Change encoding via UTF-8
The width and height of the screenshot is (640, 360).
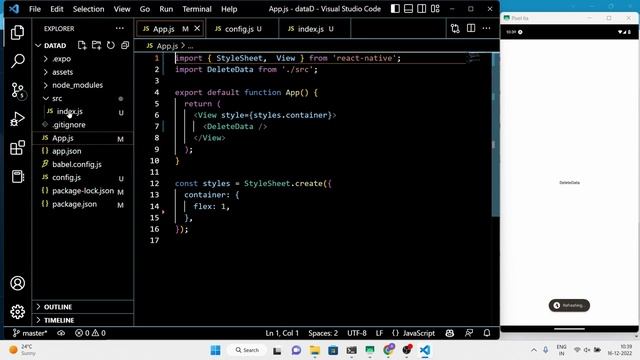click(357, 333)
